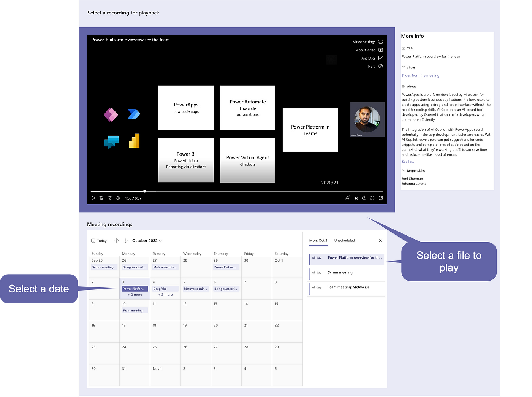Open Metaverse min... event on the 27th
Screen dimensions: 532x397
coord(165,267)
